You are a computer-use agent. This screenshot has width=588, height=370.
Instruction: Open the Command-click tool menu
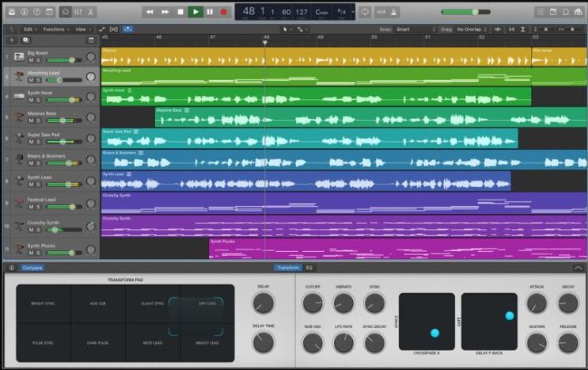(x=302, y=29)
